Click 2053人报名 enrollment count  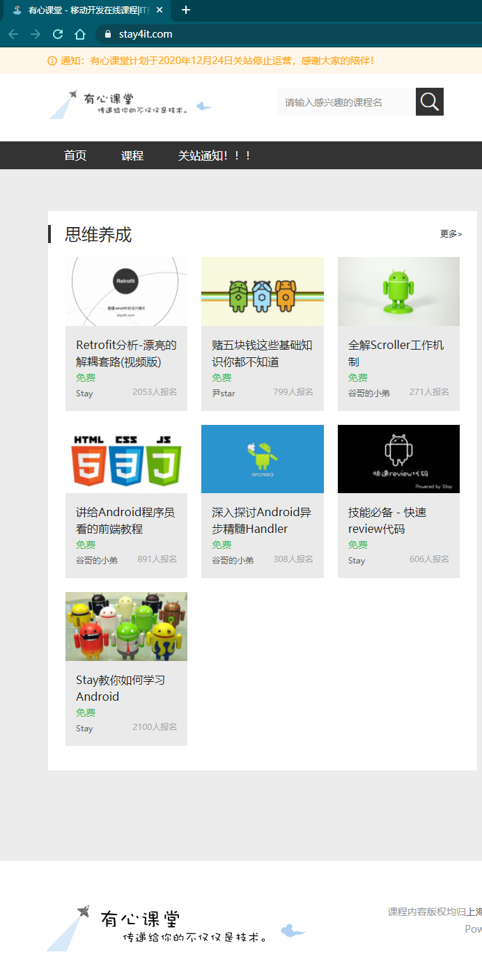(155, 392)
